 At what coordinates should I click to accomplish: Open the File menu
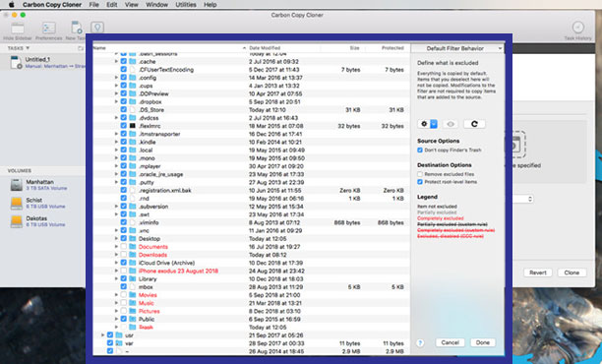[x=93, y=5]
